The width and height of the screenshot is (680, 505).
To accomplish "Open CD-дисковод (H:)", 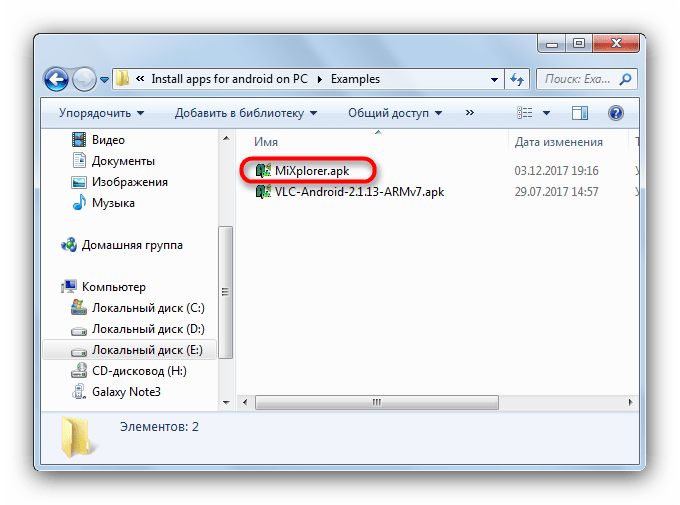I will point(139,371).
